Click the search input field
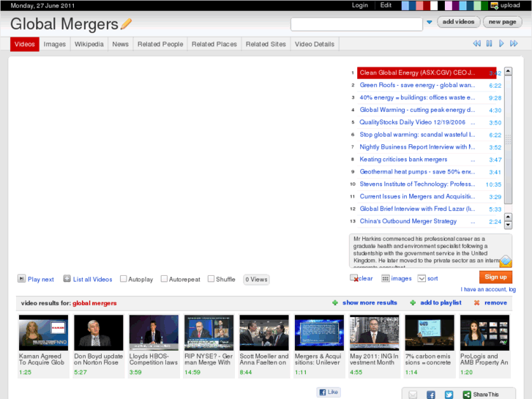532x399 pixels. coord(356,24)
